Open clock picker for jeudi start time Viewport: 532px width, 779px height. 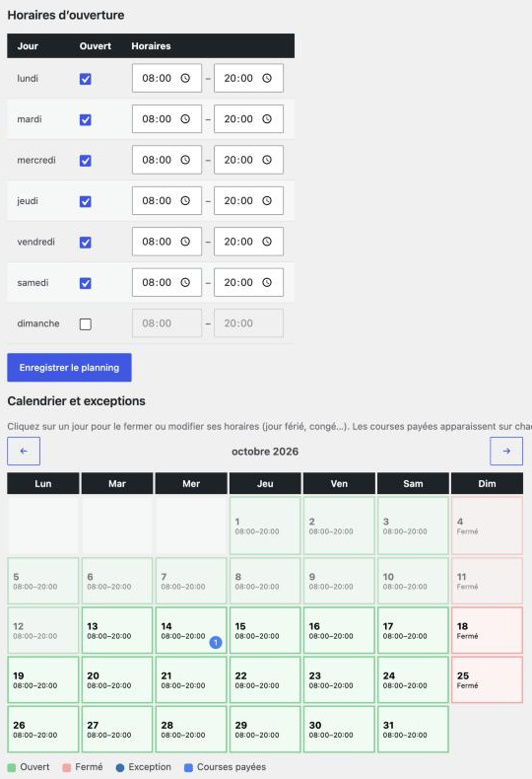tap(185, 201)
